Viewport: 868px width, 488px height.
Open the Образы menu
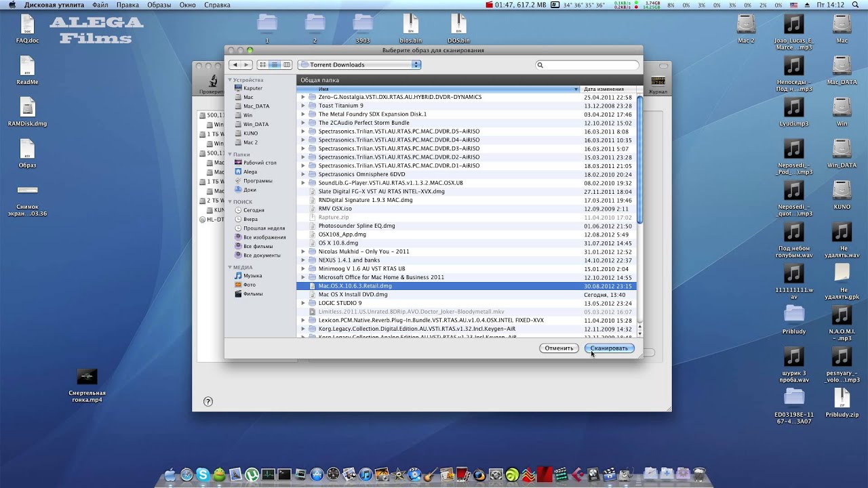pyautogui.click(x=159, y=5)
